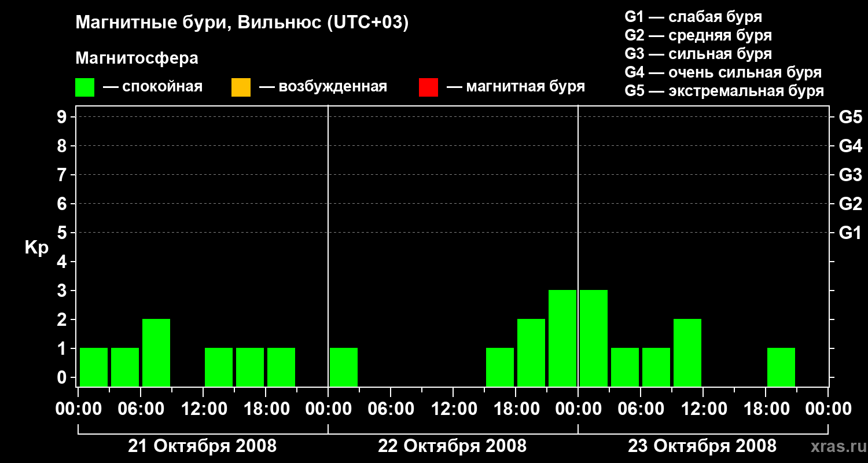The width and height of the screenshot is (868, 463).
Task: Select the bar for 18:00–21:00, 23 October
Action: pyautogui.click(x=781, y=367)
